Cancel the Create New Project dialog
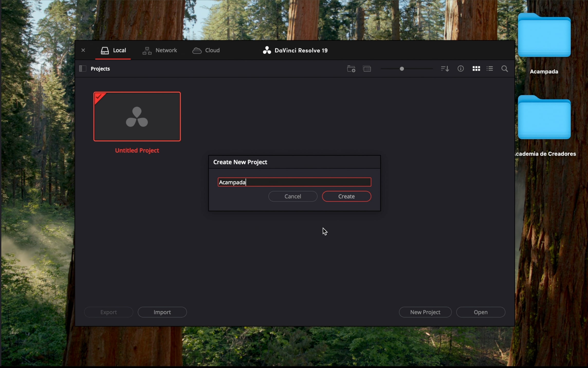 pos(293,196)
